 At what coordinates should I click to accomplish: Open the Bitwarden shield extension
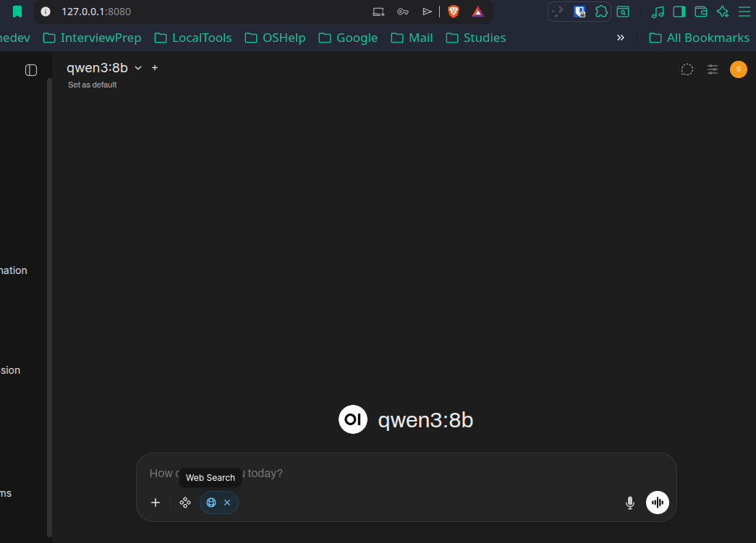coord(579,12)
